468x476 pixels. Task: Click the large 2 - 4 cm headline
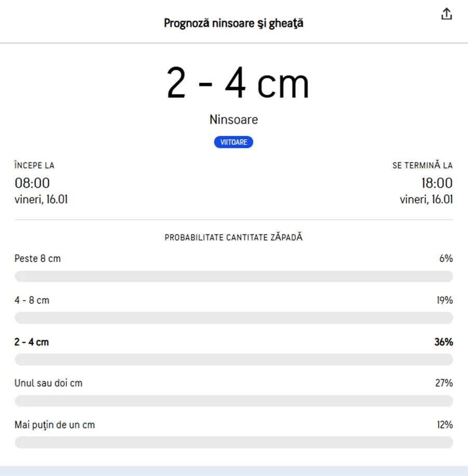tap(238, 84)
